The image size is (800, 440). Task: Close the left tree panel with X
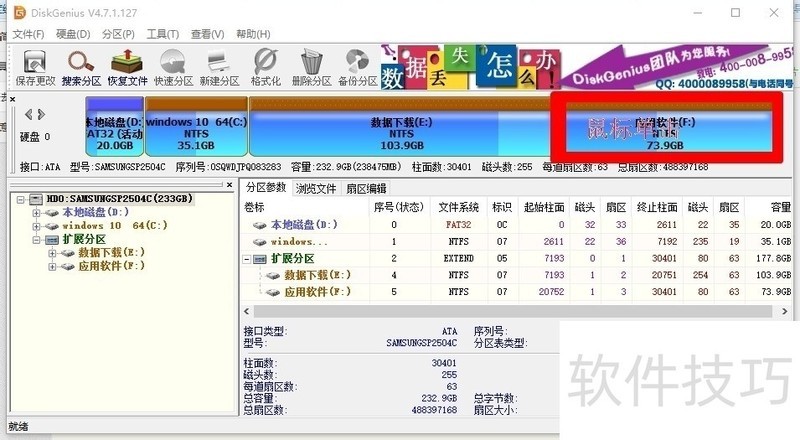(x=230, y=185)
